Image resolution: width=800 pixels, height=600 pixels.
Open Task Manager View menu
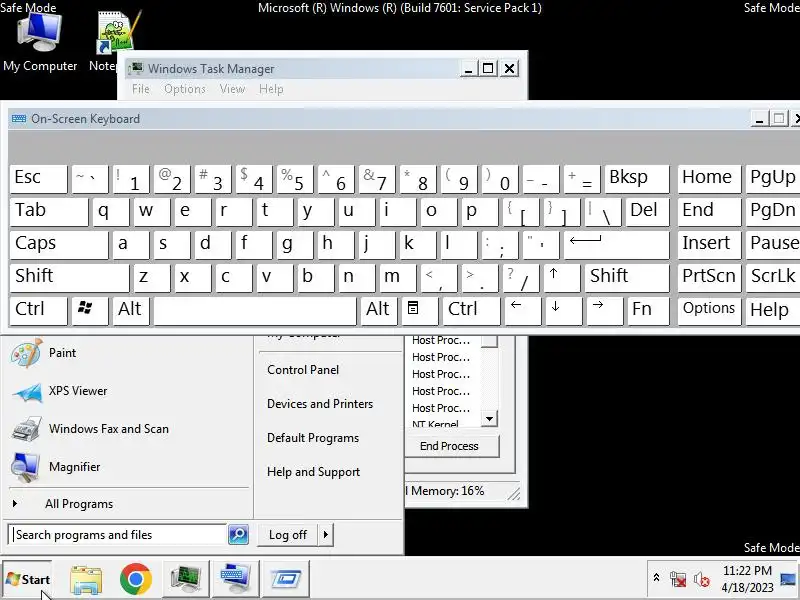(x=232, y=89)
